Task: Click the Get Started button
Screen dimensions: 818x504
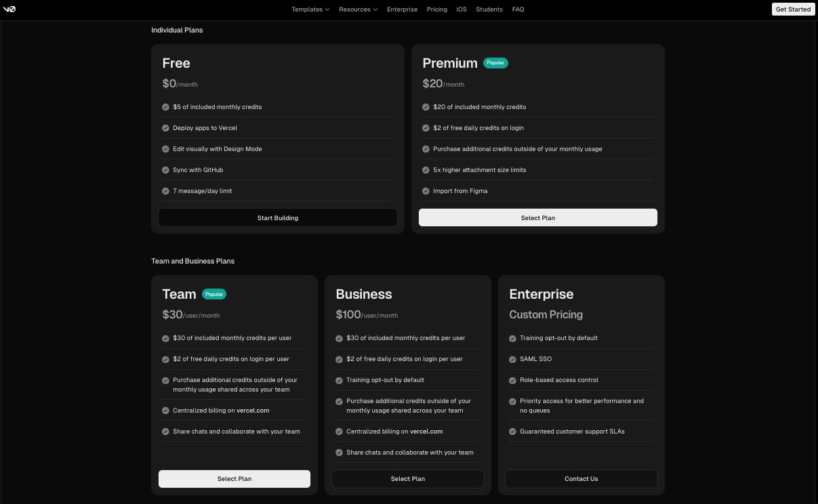Action: click(x=793, y=9)
